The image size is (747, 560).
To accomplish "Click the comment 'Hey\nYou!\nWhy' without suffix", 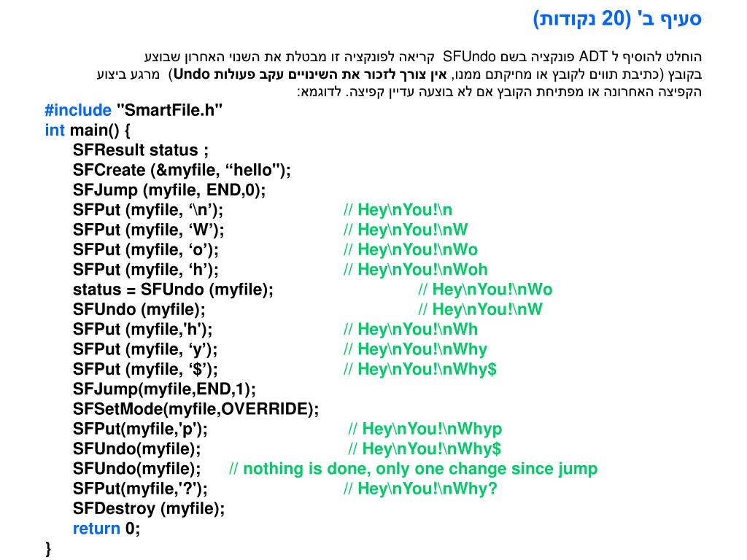I will (x=415, y=349).
